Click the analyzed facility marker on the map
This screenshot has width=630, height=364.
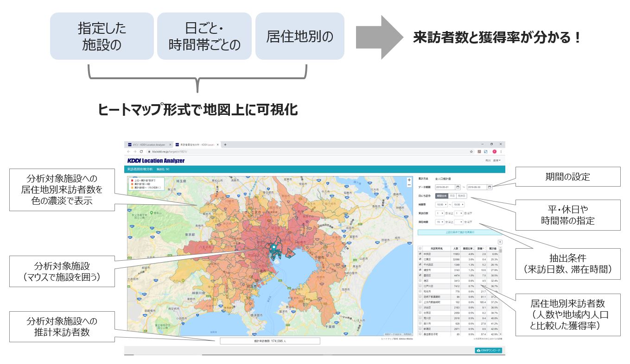(x=274, y=247)
